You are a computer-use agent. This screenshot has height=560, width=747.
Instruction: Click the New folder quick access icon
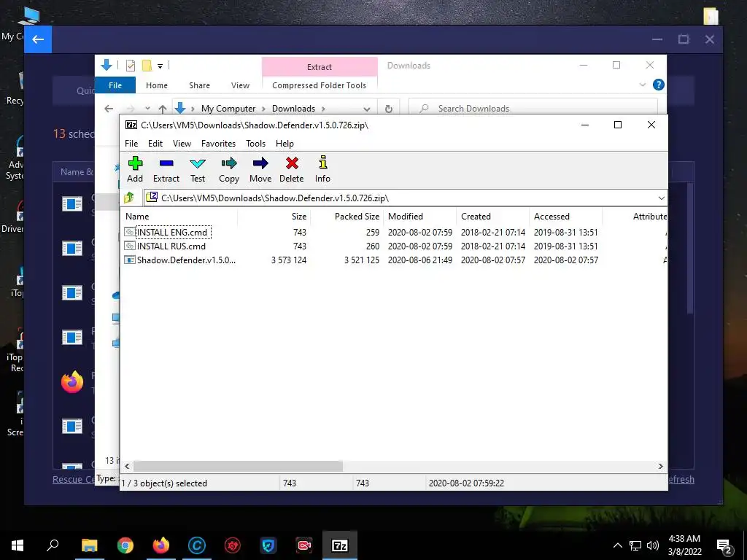(x=147, y=66)
